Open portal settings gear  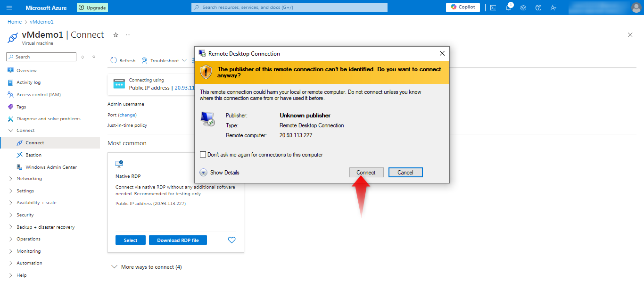click(523, 8)
